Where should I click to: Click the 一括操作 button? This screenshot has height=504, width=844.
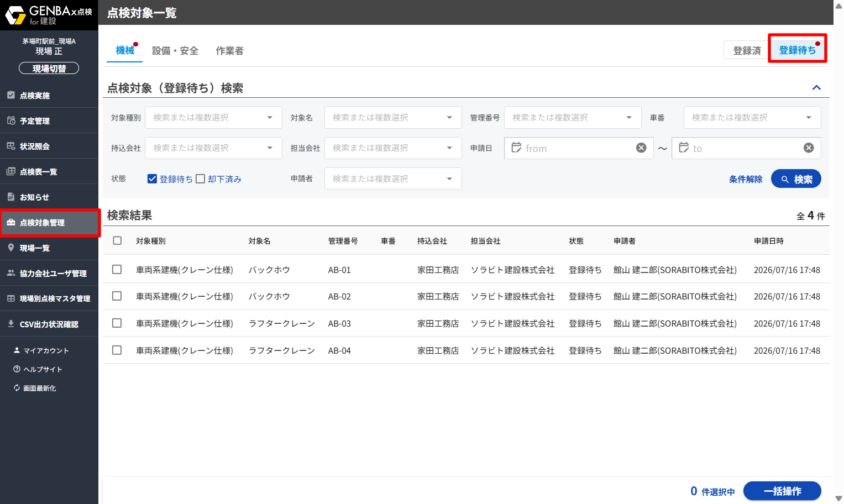(782, 491)
